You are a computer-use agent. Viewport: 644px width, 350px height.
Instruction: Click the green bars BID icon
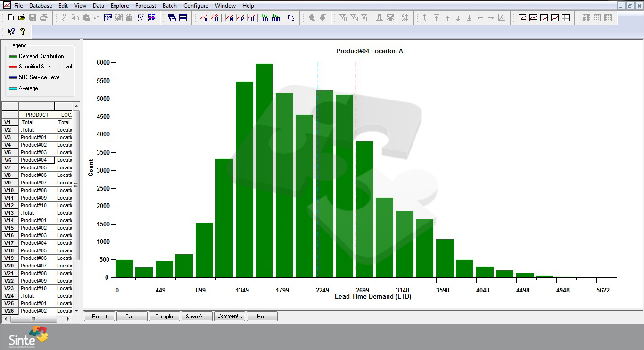(276, 18)
